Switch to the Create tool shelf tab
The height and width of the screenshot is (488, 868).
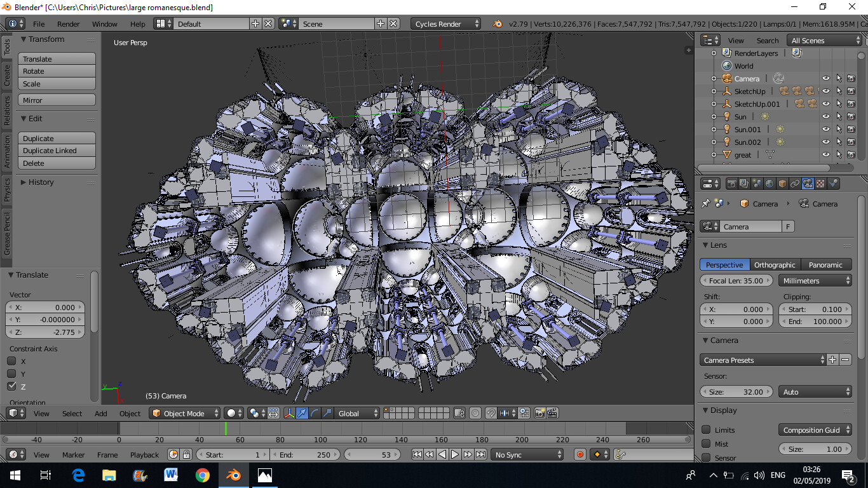point(7,75)
